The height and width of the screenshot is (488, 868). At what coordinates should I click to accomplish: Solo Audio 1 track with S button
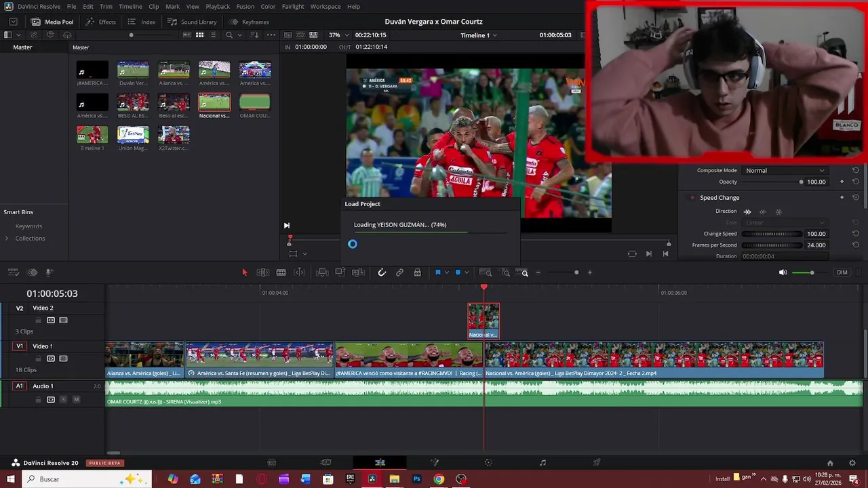(x=64, y=400)
